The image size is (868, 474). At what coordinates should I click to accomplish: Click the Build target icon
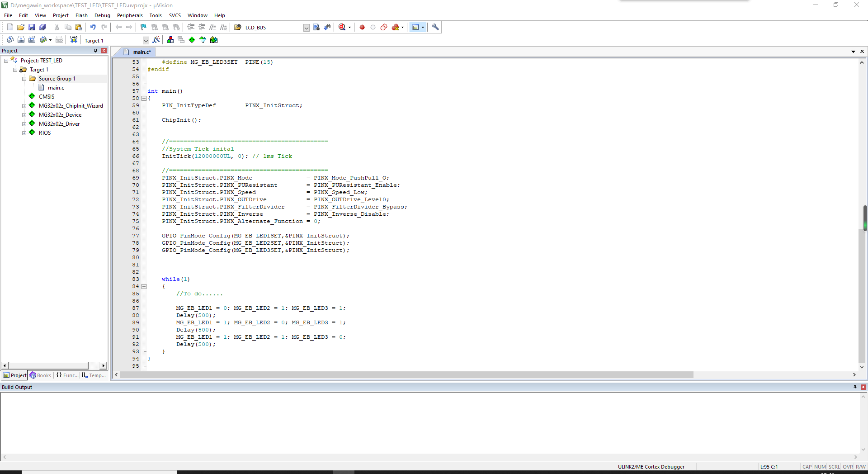coord(21,40)
